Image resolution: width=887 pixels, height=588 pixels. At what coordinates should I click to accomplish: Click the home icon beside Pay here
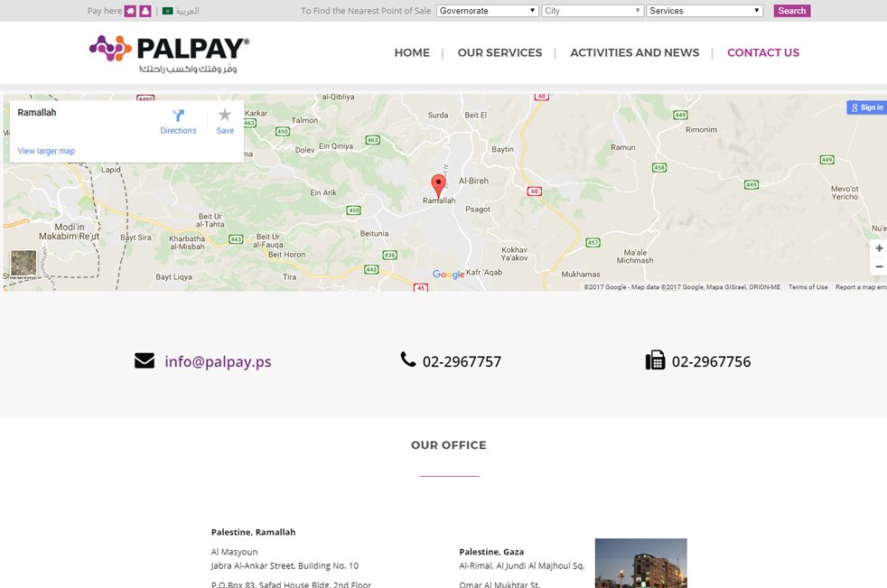130,11
